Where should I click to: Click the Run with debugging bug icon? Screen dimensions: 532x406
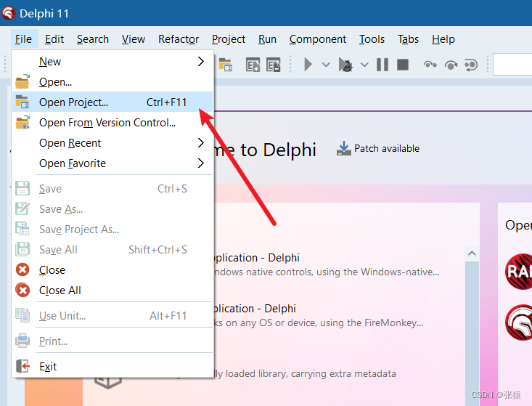[345, 65]
